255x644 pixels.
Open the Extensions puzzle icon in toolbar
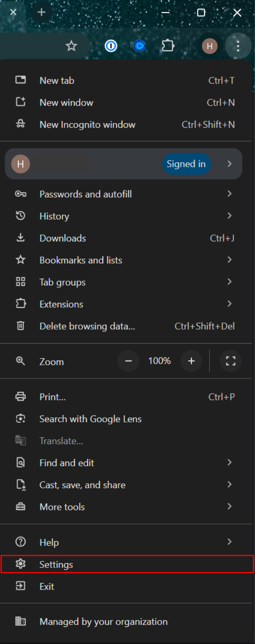[168, 46]
